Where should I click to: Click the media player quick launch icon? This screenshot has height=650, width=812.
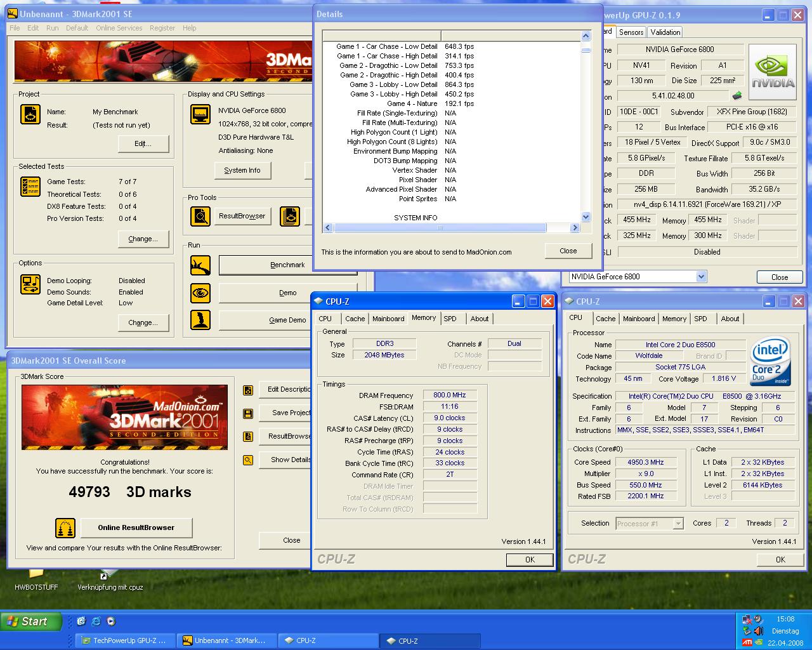coord(111,621)
